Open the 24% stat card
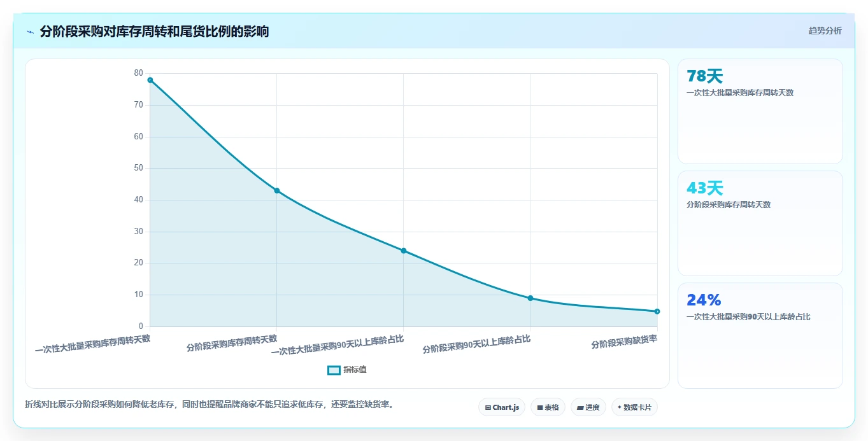Image resolution: width=868 pixels, height=441 pixels. (x=760, y=335)
